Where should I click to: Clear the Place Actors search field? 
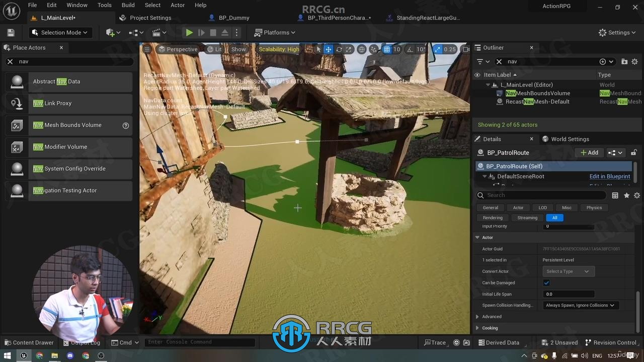pos(10,61)
